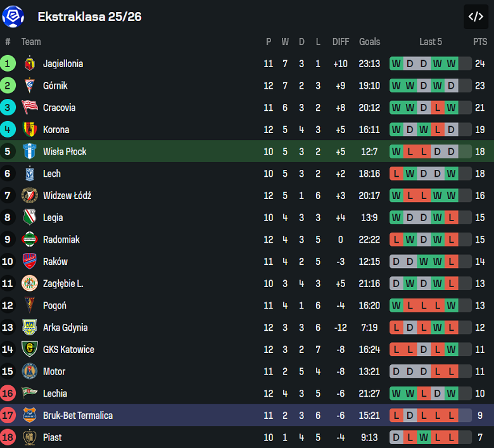The height and width of the screenshot is (448, 494).
Task: Click the Last 5 column header
Action: pos(431,42)
